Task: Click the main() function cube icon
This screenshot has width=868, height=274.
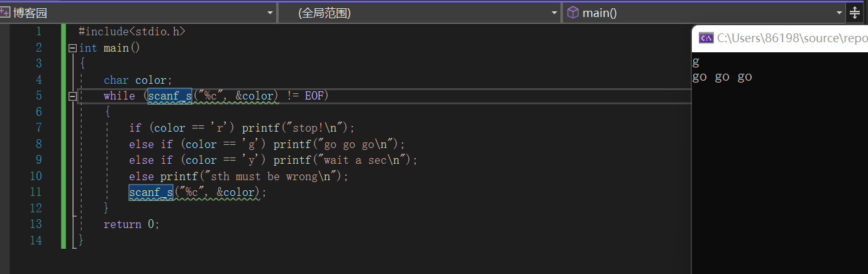Action: coord(572,13)
